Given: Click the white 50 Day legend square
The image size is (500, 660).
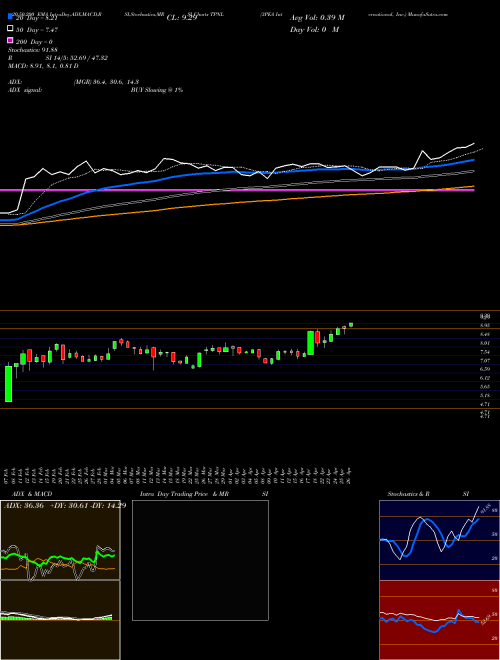Looking at the screenshot, I should tap(10, 29).
